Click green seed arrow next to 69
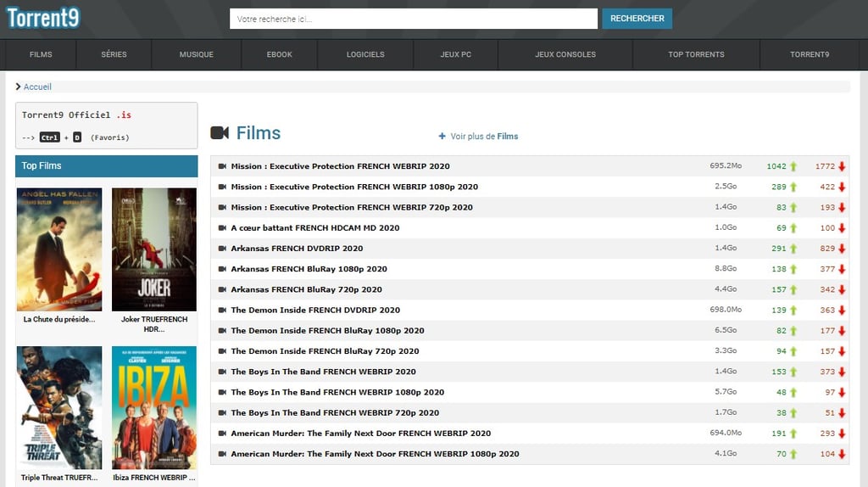This screenshot has height=487, width=868. tap(793, 227)
